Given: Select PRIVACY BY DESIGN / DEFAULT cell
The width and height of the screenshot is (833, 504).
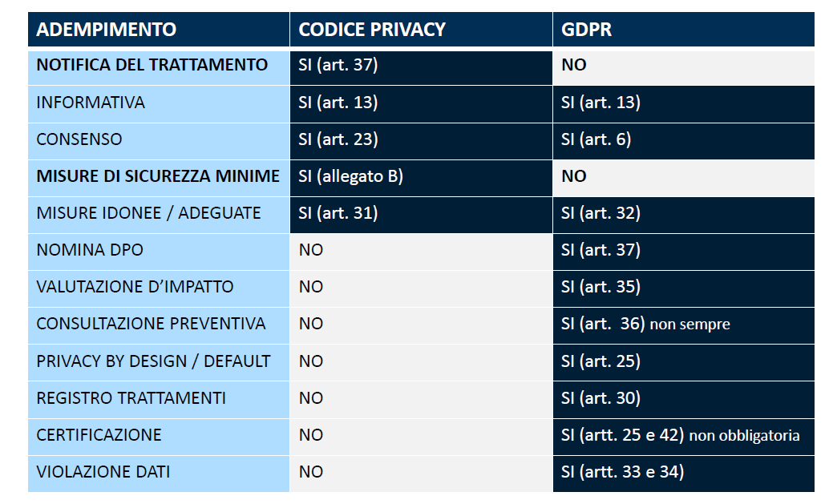Looking at the screenshot, I should point(153,361).
